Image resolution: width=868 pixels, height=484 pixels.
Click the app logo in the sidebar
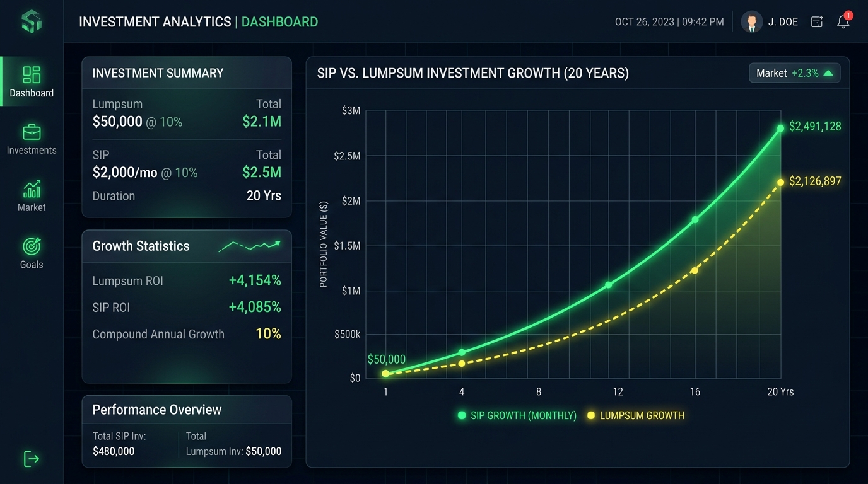tap(31, 21)
